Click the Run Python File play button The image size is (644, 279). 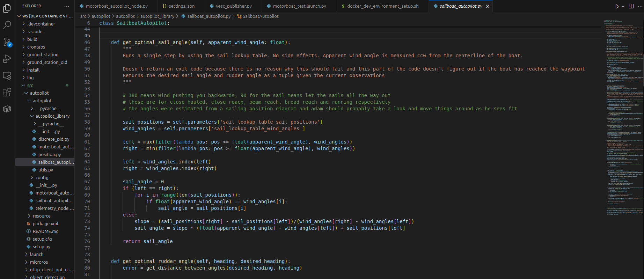pos(617,6)
